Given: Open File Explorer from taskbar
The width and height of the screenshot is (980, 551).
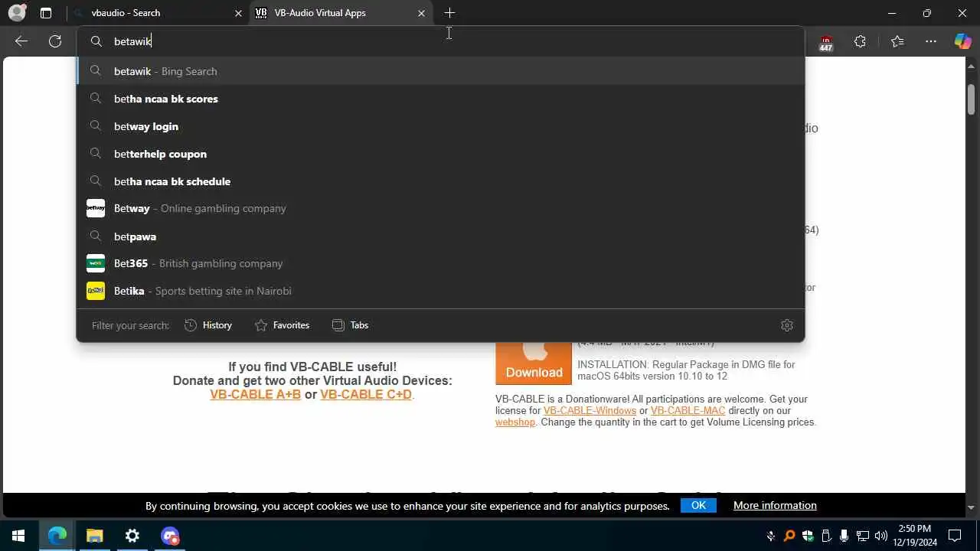Looking at the screenshot, I should (x=94, y=536).
